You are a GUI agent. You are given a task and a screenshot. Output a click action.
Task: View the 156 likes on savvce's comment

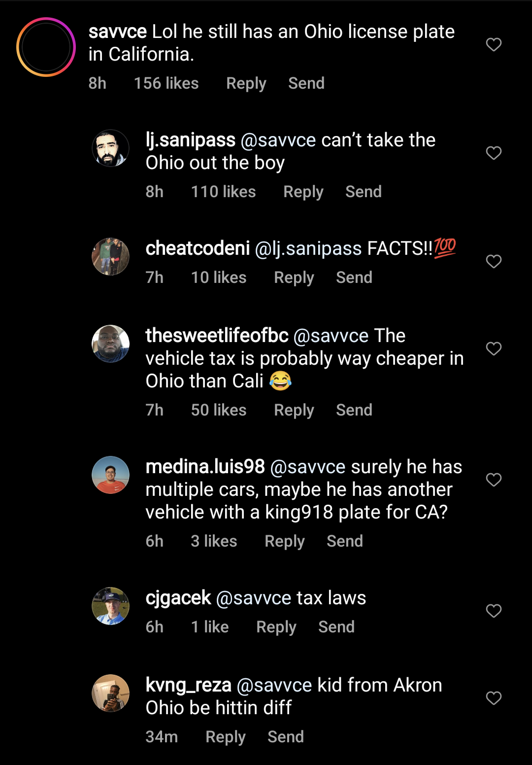coord(166,83)
